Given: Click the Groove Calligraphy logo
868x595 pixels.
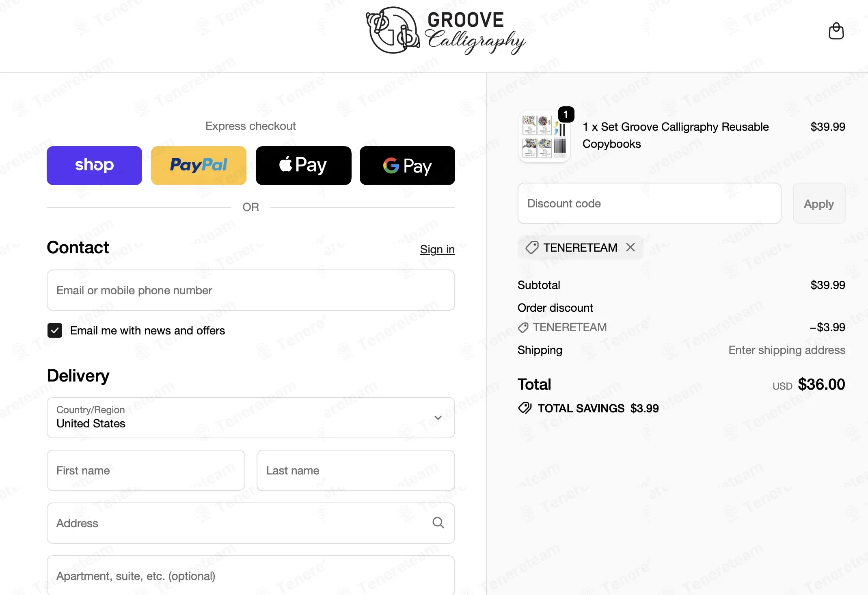Looking at the screenshot, I should [x=446, y=31].
